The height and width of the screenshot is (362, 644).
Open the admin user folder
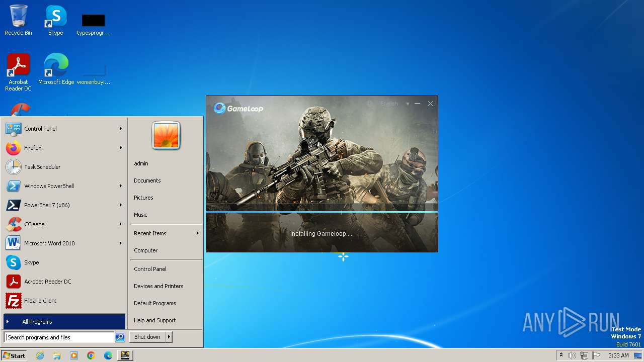pyautogui.click(x=166, y=163)
